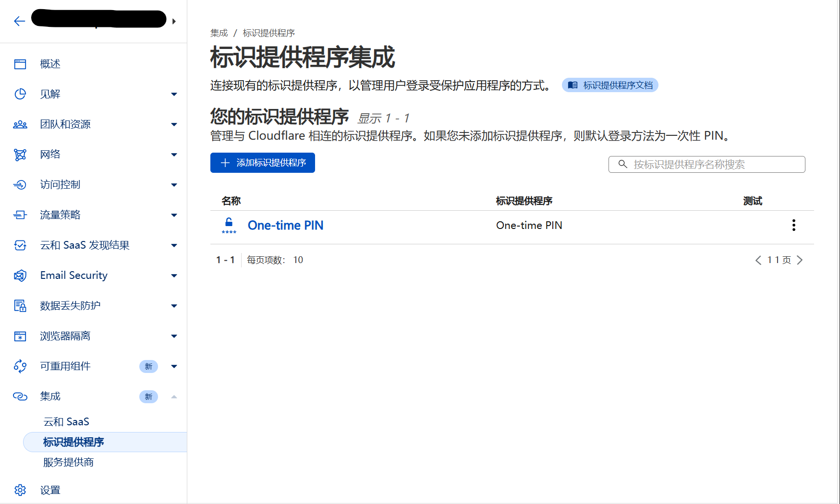
Task: Collapse the 集成 section arrow
Action: tap(174, 396)
